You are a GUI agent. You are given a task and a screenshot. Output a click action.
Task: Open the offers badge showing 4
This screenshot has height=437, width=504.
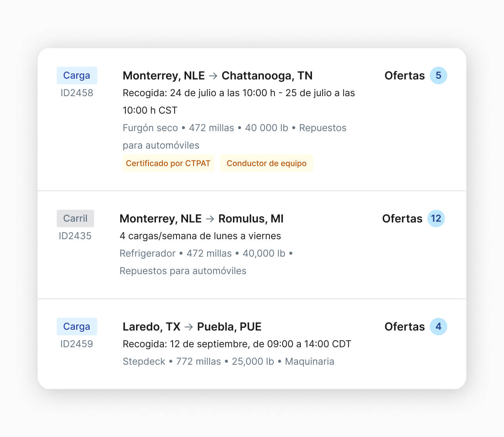tap(438, 327)
